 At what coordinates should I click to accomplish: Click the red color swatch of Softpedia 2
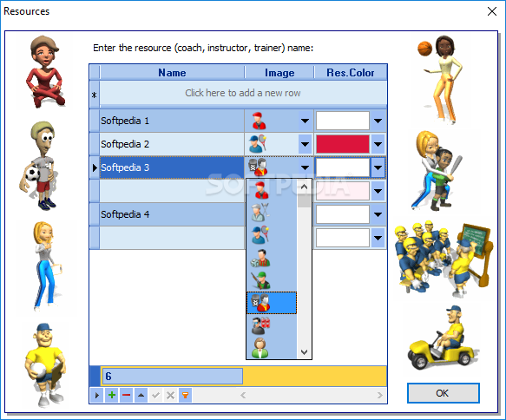(342, 144)
